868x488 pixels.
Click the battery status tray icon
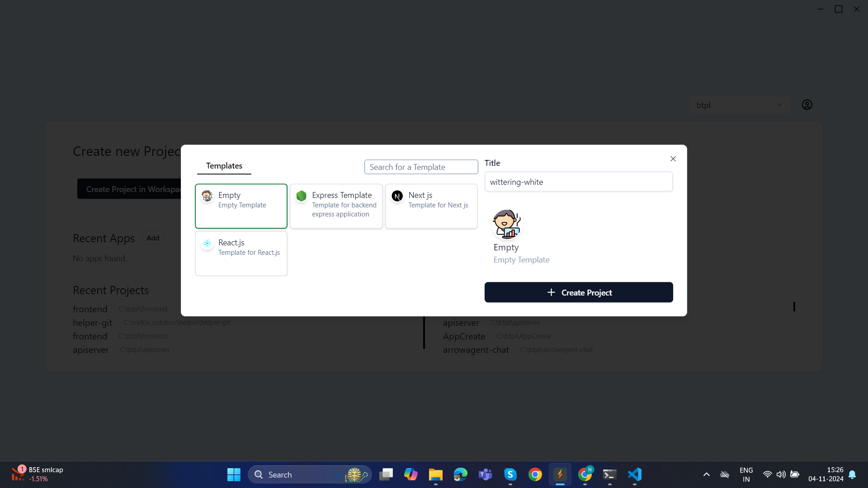(795, 474)
